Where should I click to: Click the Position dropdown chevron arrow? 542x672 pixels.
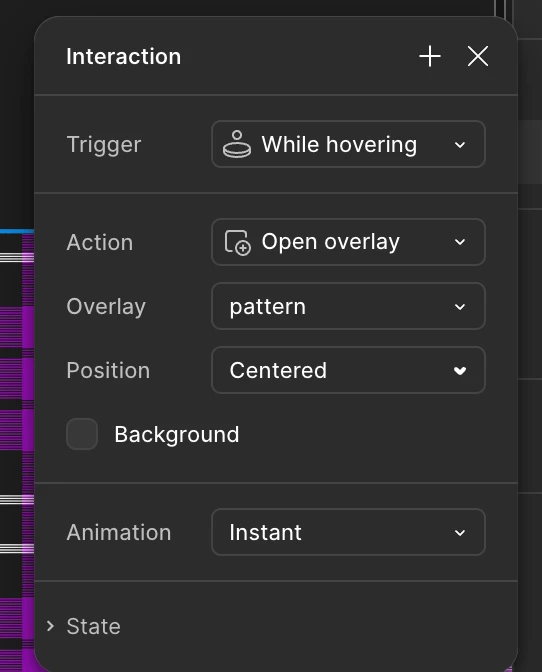[x=460, y=371]
